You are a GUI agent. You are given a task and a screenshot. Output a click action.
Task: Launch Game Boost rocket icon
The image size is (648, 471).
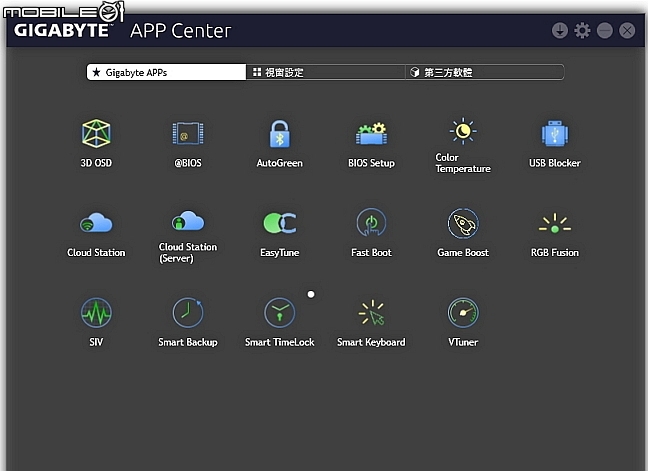pos(463,223)
